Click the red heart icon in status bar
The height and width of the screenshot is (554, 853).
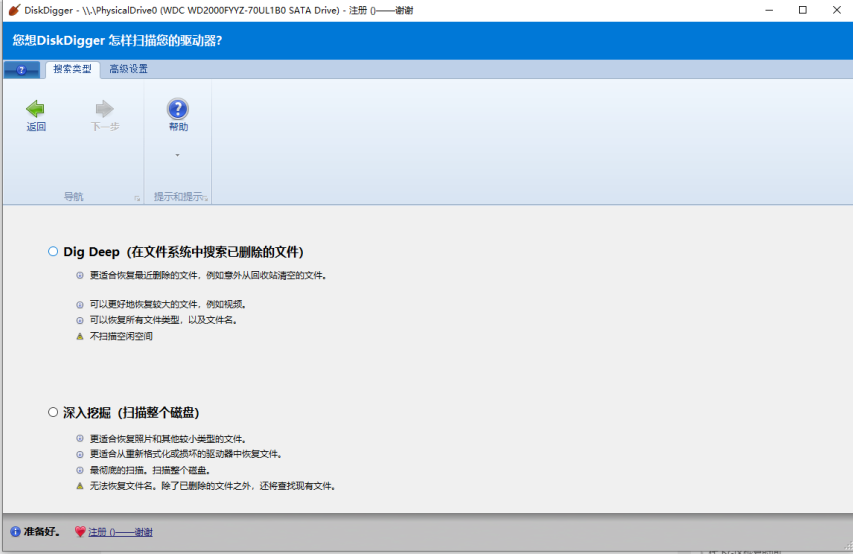pyautogui.click(x=80, y=532)
